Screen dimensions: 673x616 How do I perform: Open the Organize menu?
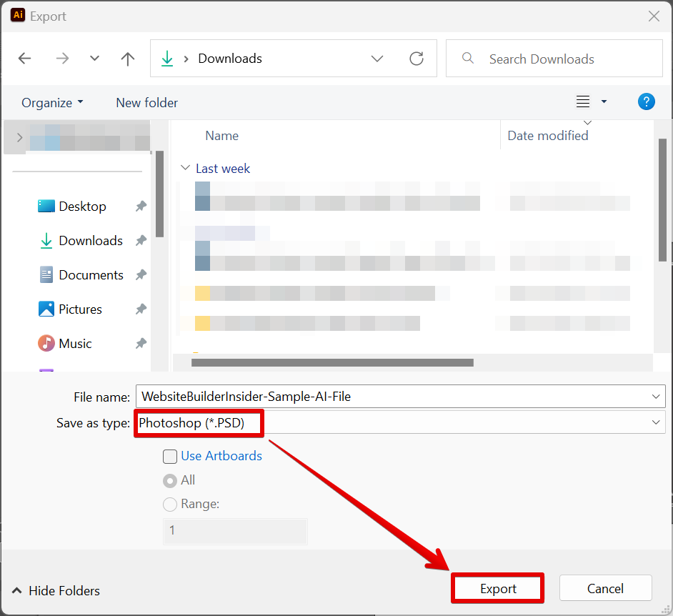click(52, 103)
